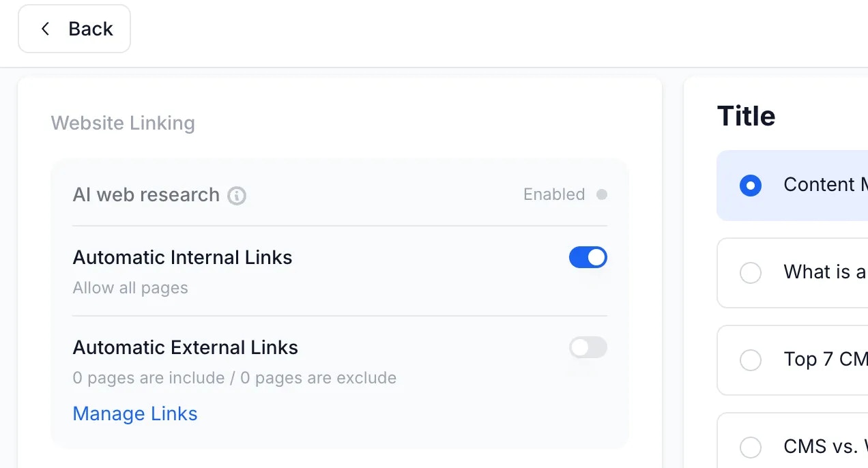Click the selected 'Content M' radio button

point(751,185)
